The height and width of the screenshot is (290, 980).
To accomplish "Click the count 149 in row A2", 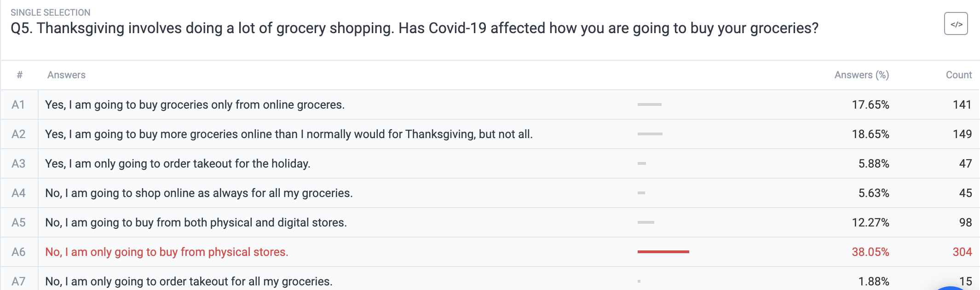I will [x=962, y=134].
